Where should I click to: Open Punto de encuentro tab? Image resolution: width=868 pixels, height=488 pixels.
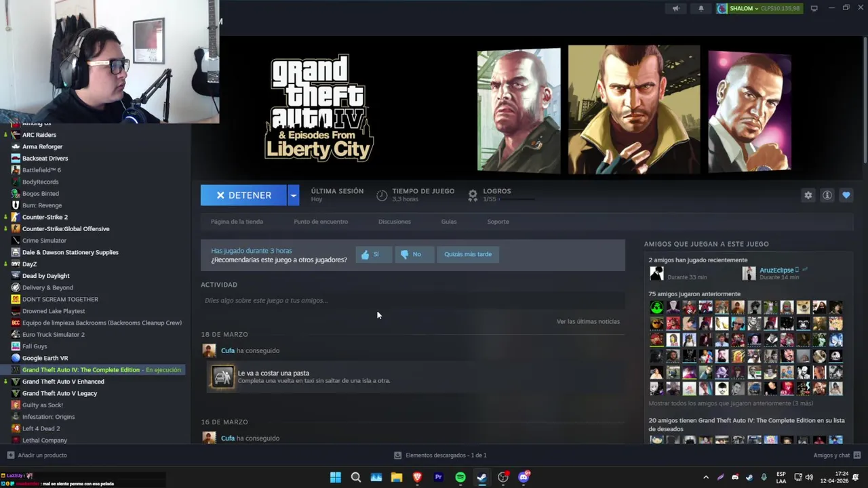click(321, 222)
